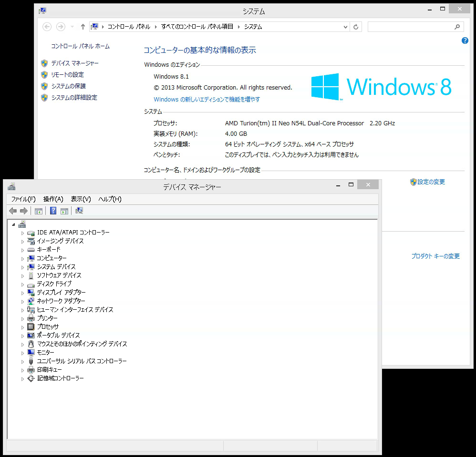The image size is (476, 457).
Task: Select ポータブル デバイス tree row
Action: (x=58, y=335)
